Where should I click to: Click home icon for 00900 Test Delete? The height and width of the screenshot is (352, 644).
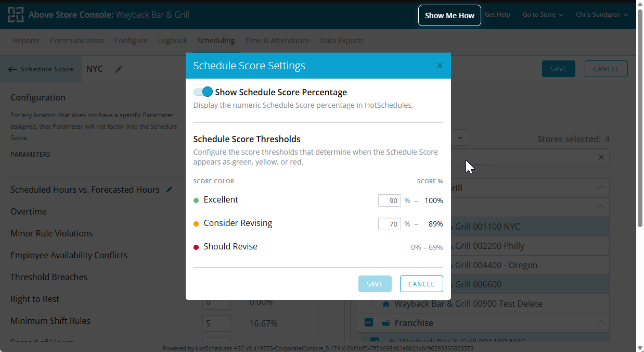point(386,304)
